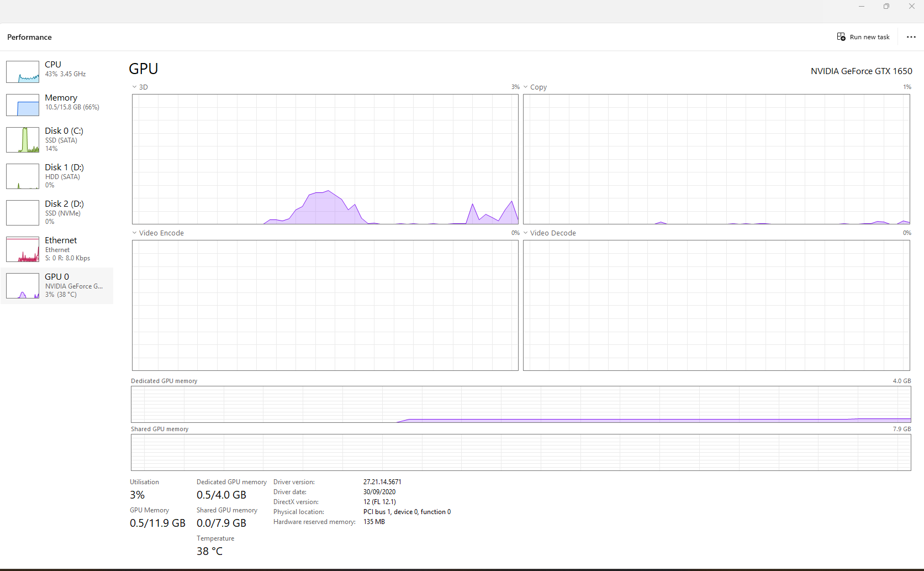Image resolution: width=924 pixels, height=571 pixels.
Task: Click the Ethernet thumbnail graph
Action: tap(23, 249)
